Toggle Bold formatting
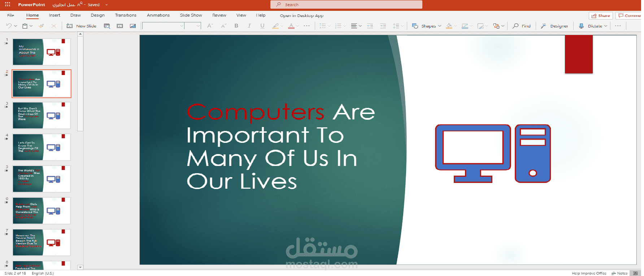This screenshot has width=644, height=276. click(x=236, y=26)
